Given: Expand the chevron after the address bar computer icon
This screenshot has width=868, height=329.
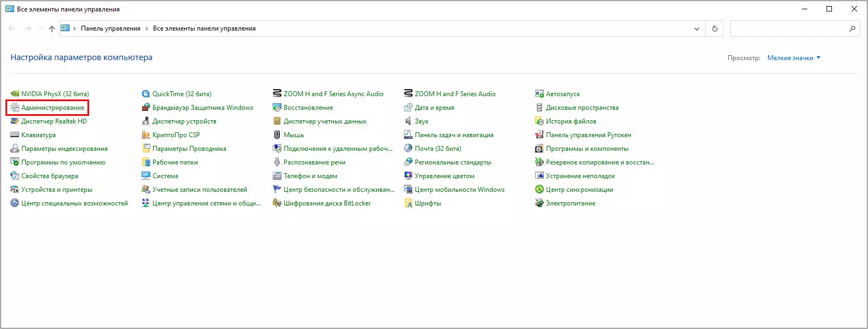Looking at the screenshot, I should pos(75,28).
